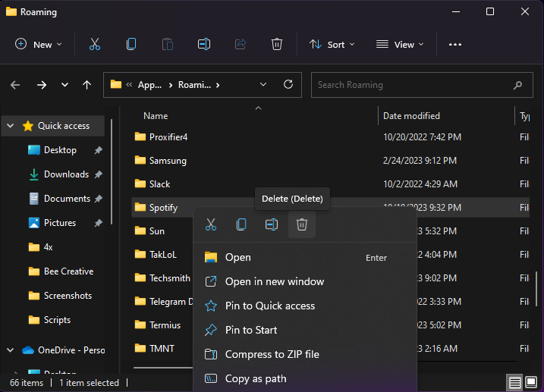This screenshot has width=544, height=392.
Task: Click Delete trash icon in the context menu
Action: coord(302,224)
